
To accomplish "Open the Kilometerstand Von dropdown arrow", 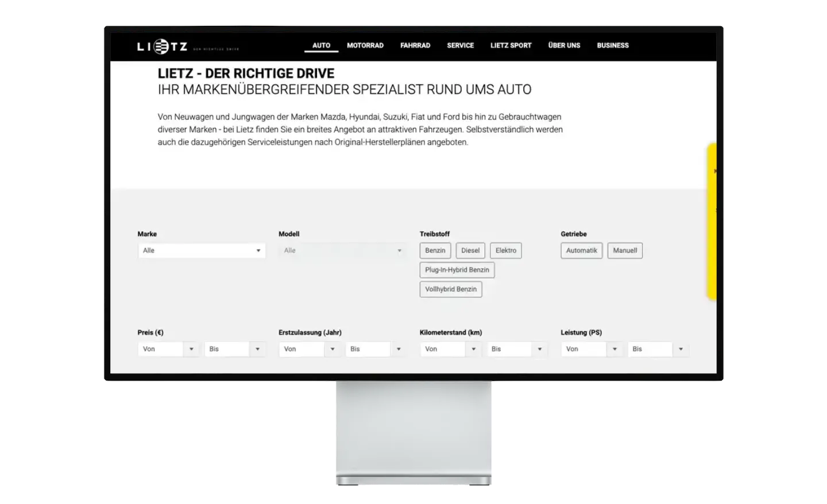I will pyautogui.click(x=474, y=349).
